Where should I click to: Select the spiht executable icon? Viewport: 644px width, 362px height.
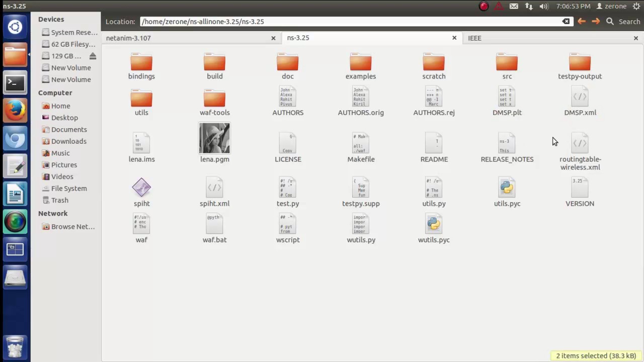141,188
